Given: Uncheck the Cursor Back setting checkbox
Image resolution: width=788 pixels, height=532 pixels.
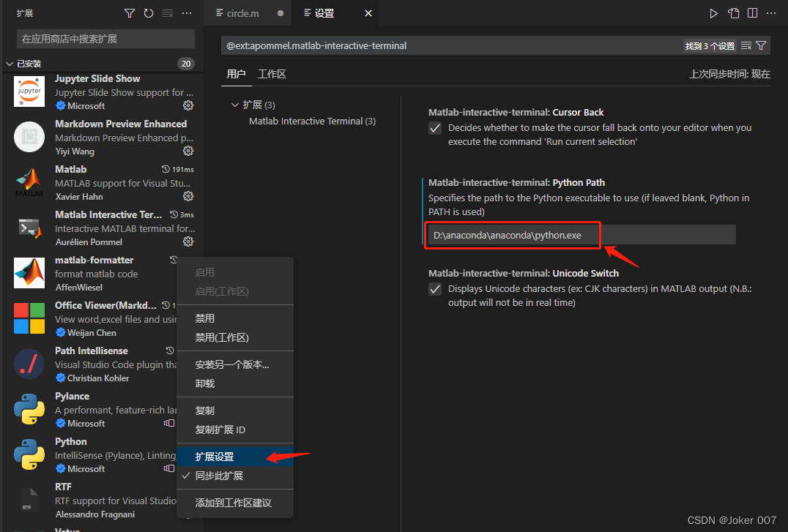Looking at the screenshot, I should click(x=435, y=127).
